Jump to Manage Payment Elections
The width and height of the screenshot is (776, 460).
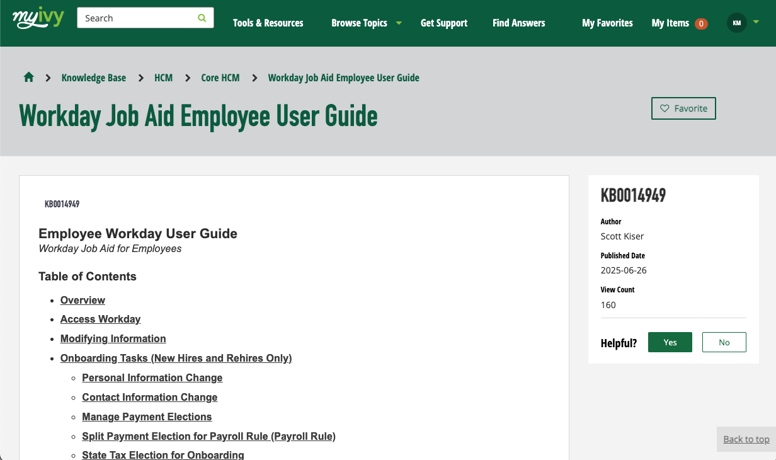146,417
